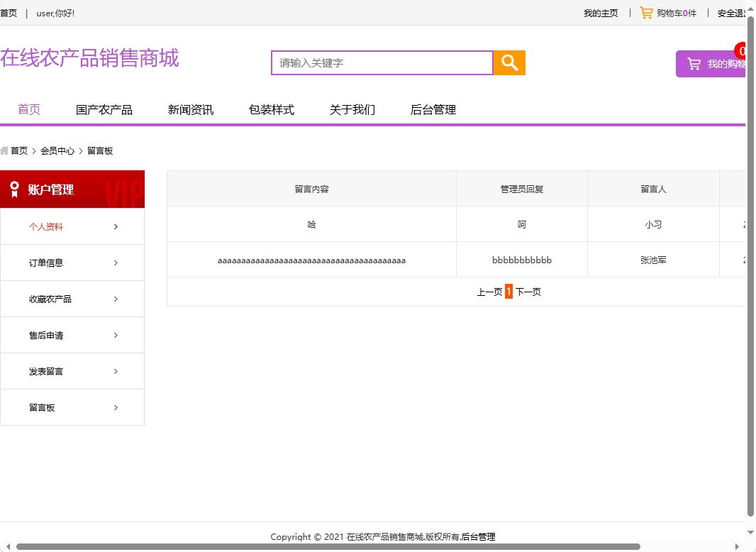Screen dimensions: 756x552
Task: Go to 下一页 in pagination
Action: tap(528, 291)
